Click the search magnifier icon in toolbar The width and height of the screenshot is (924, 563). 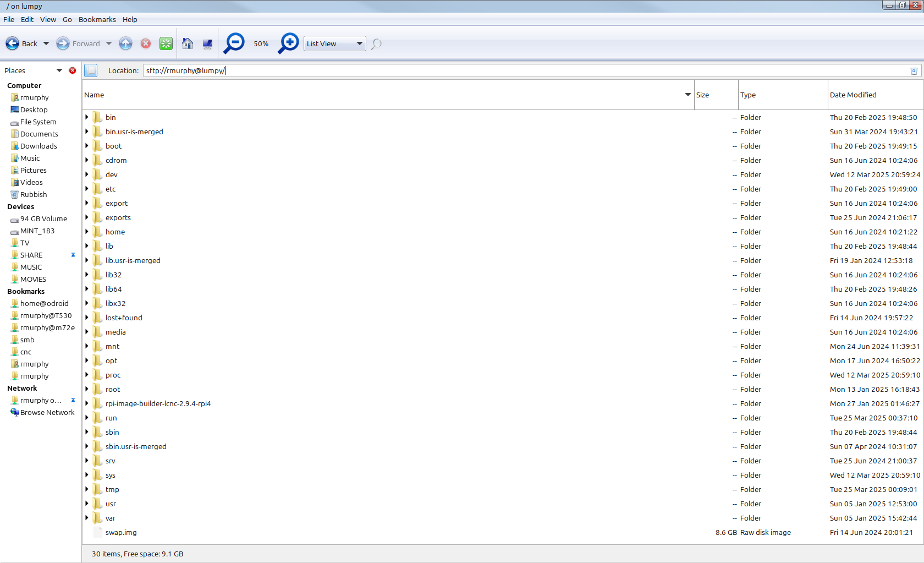click(x=376, y=43)
